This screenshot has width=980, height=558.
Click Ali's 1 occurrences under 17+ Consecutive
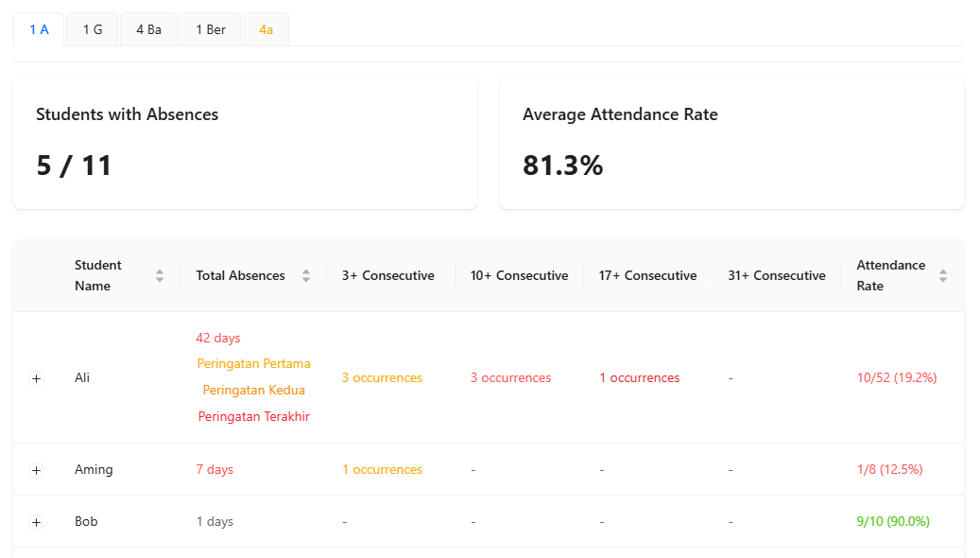(x=639, y=377)
